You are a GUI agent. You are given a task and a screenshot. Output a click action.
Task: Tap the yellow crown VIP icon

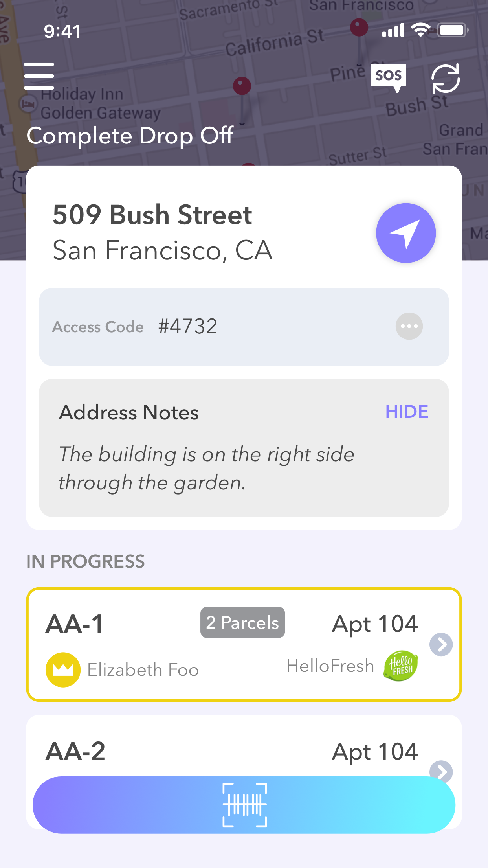(63, 669)
